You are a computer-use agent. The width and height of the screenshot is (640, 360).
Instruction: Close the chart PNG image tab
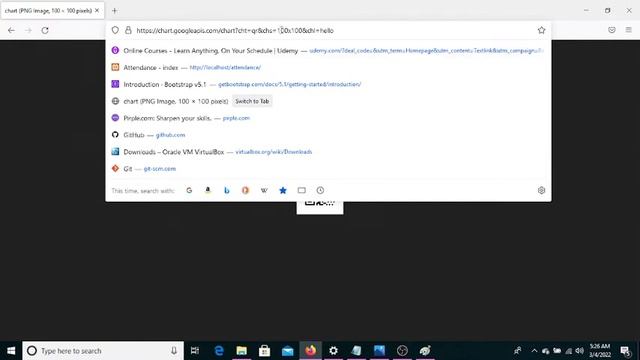97,11
